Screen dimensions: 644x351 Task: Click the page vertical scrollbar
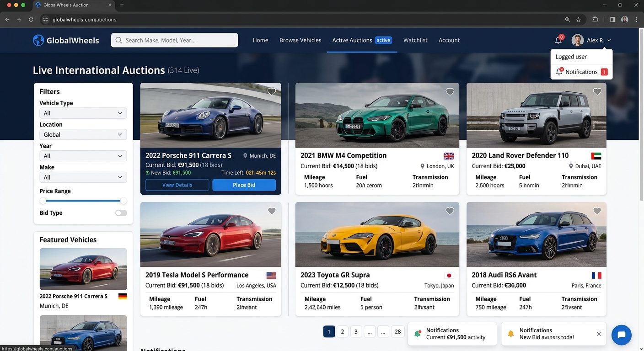(641, 114)
